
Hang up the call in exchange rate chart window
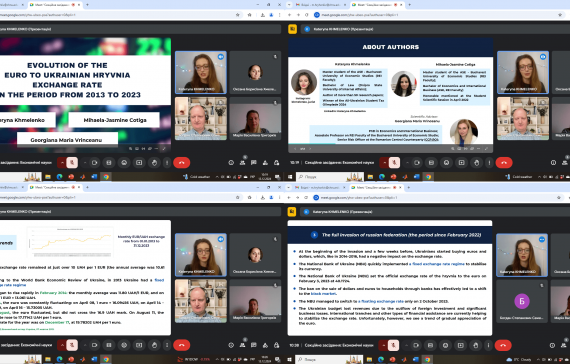(x=181, y=345)
